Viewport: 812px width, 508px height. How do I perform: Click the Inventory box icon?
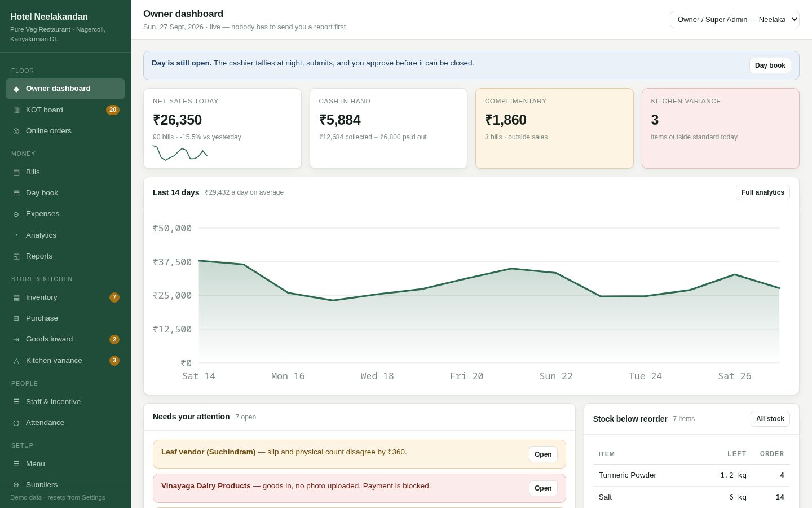(x=16, y=297)
